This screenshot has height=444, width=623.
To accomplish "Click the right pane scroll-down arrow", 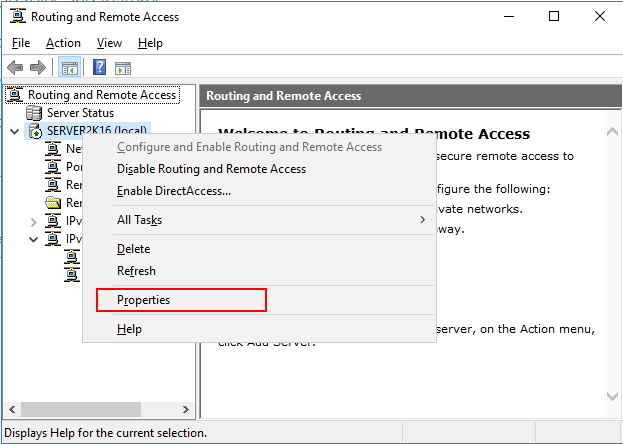I will tap(612, 396).
